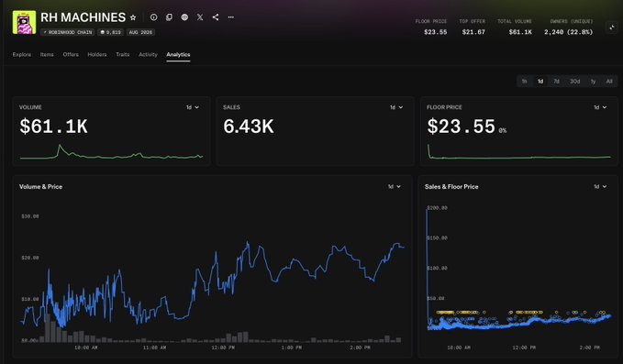623x364 pixels.
Task: Favorite RH MACHINES with the star icon
Action: pyautogui.click(x=133, y=17)
